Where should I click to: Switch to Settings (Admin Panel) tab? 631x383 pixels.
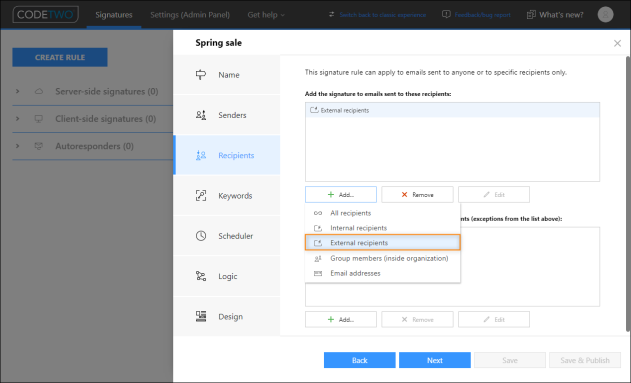point(190,15)
